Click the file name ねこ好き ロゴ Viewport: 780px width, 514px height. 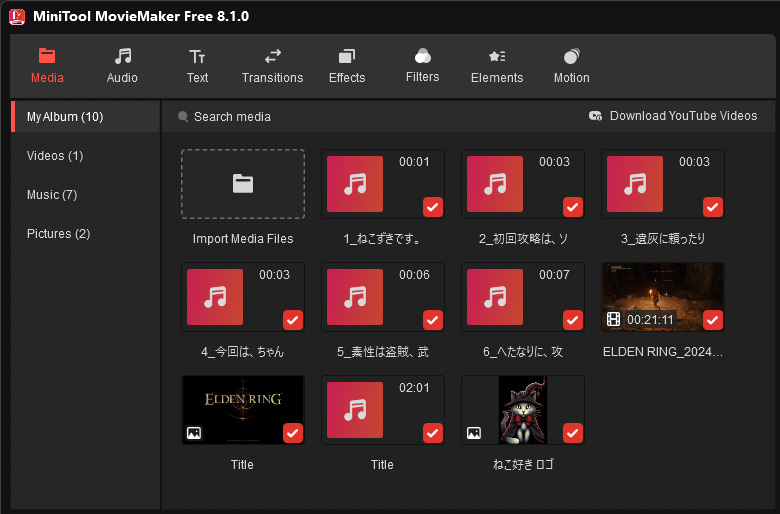tap(523, 465)
